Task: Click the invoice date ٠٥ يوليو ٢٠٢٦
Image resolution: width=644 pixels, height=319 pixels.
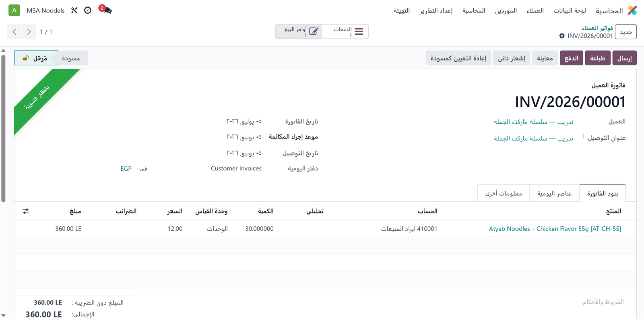Action: point(244,121)
